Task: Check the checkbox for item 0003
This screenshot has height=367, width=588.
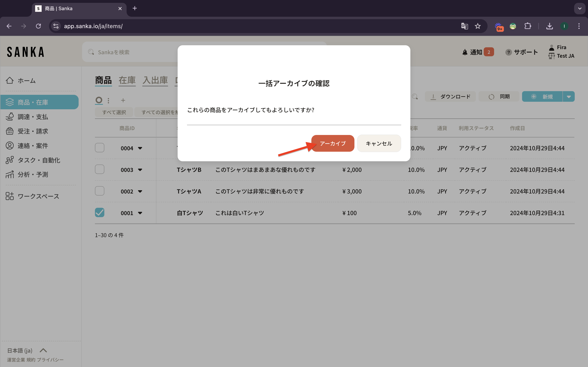Action: [x=100, y=169]
